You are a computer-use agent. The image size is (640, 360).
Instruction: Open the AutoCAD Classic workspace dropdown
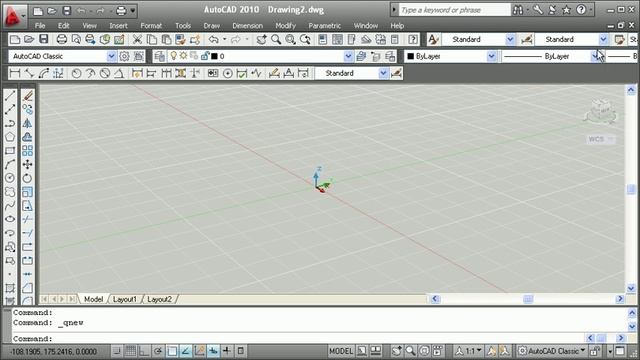(111, 56)
